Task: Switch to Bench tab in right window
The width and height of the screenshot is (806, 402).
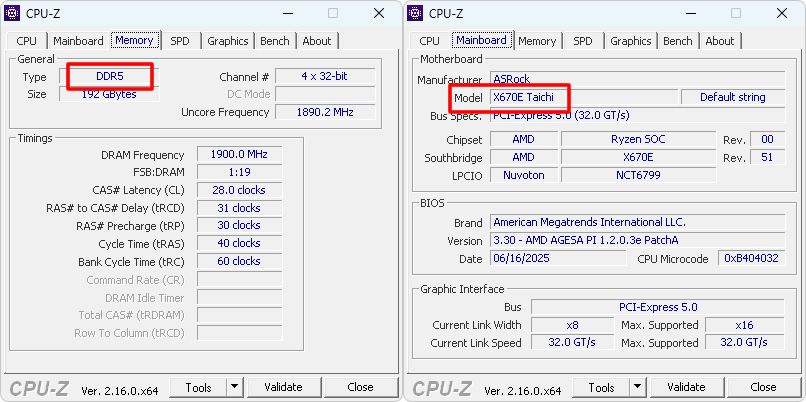Action: coord(678,41)
